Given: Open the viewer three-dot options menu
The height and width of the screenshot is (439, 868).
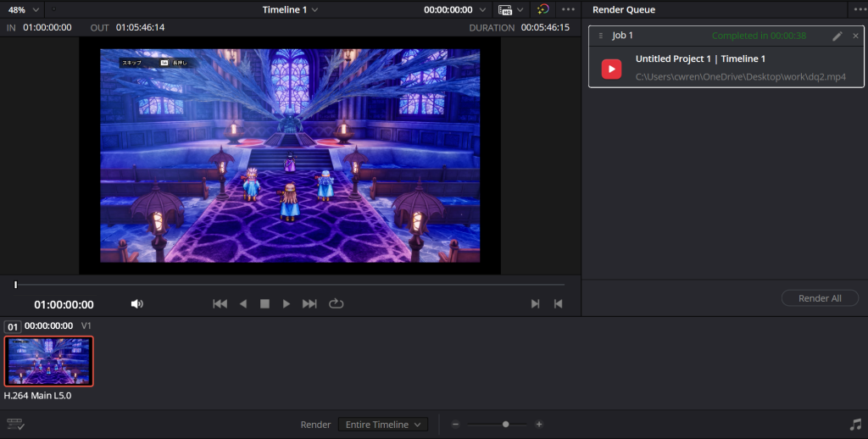Looking at the screenshot, I should point(568,9).
